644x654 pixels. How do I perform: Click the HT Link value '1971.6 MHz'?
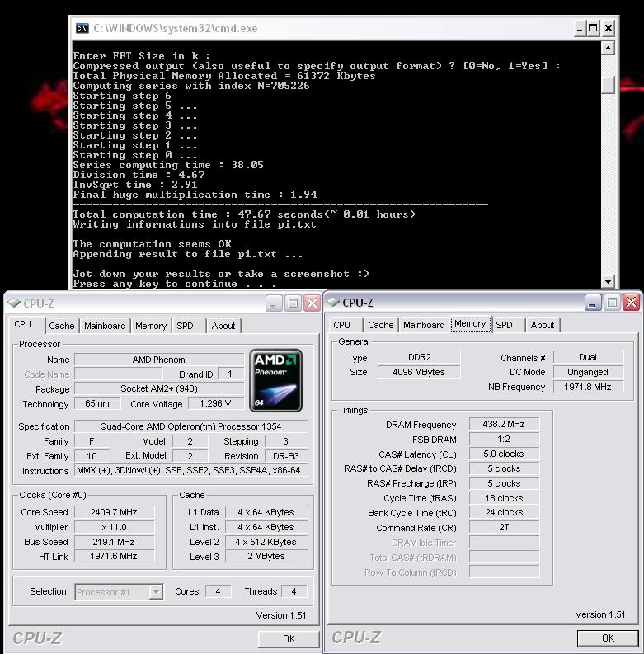114,556
